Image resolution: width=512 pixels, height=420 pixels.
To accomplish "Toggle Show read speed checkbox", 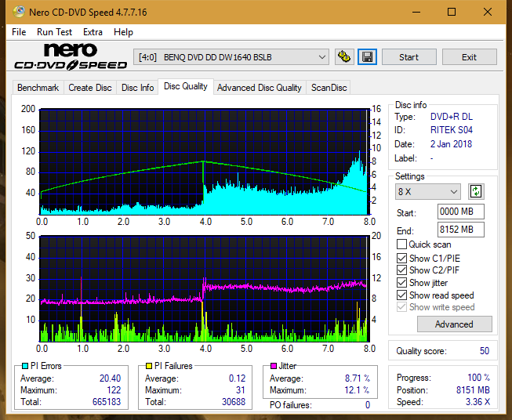I will click(401, 295).
